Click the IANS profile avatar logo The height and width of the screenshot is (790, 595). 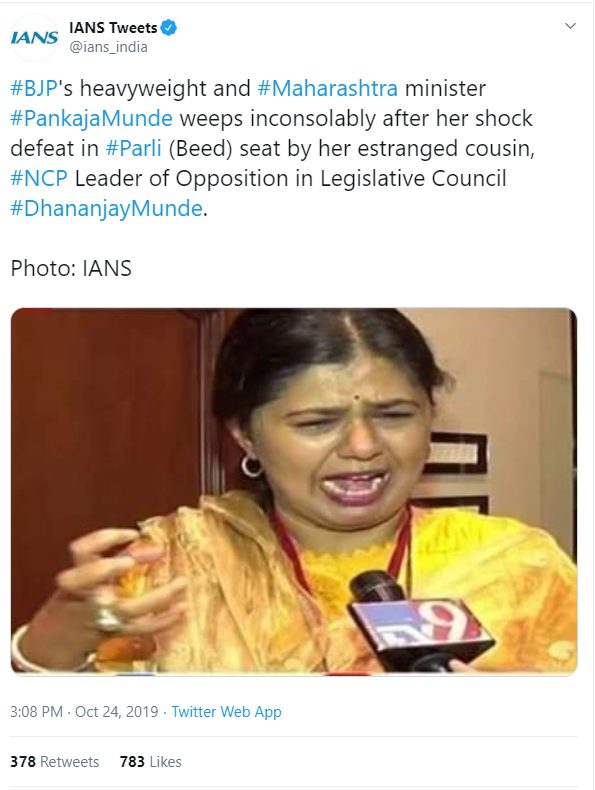coord(34,38)
